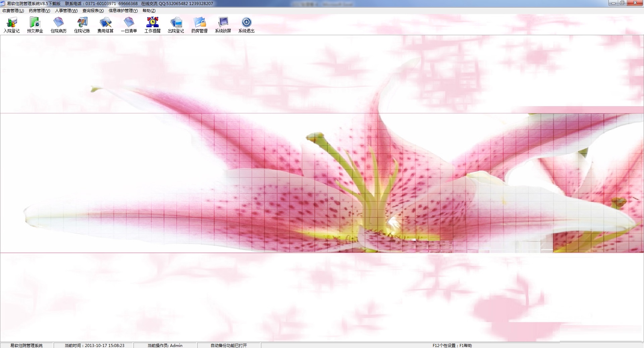Open the 信息维护管理(Y) menu

(123, 11)
